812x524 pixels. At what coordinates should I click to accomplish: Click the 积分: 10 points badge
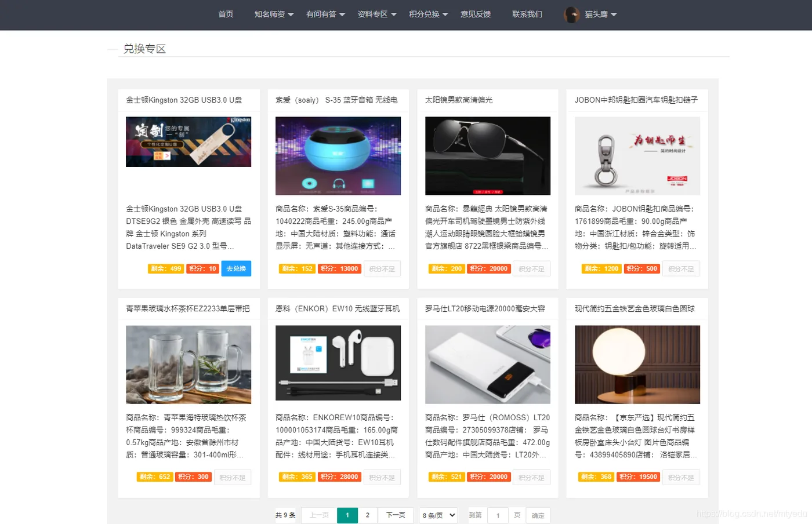point(202,268)
